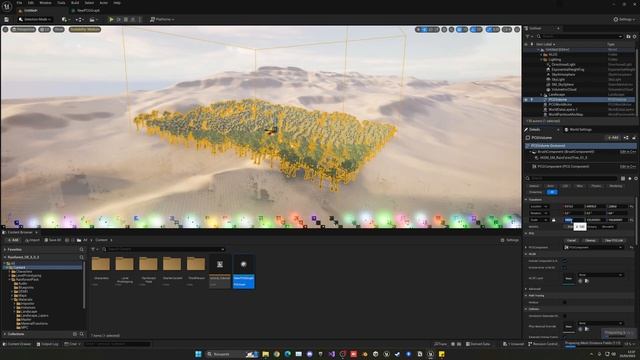The height and width of the screenshot is (360, 640).
Task: Collapse the Lighting folder in Outliner
Action: [542, 60]
